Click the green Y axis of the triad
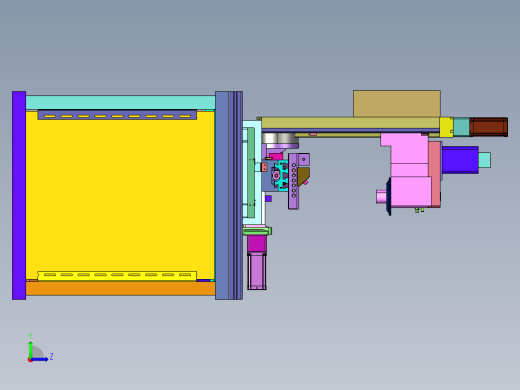The image size is (520, 390). [30, 349]
